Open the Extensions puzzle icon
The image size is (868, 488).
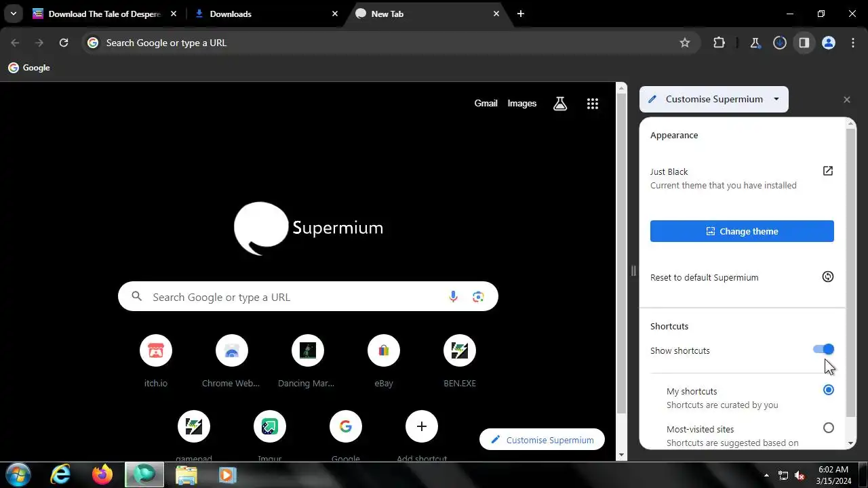(x=719, y=43)
